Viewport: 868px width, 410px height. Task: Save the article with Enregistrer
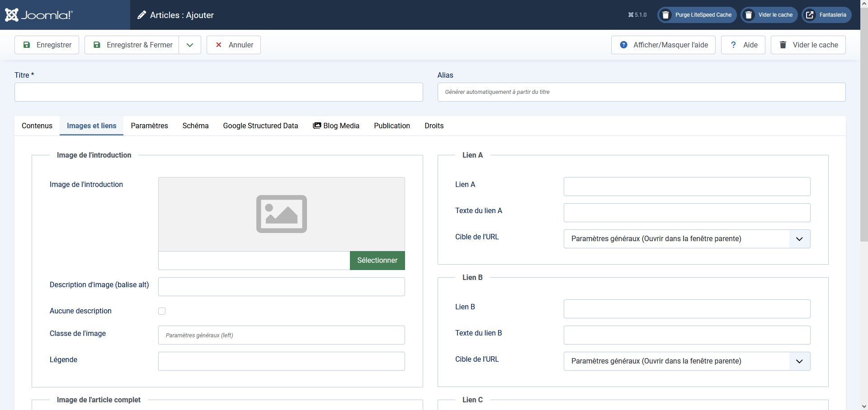(x=47, y=45)
